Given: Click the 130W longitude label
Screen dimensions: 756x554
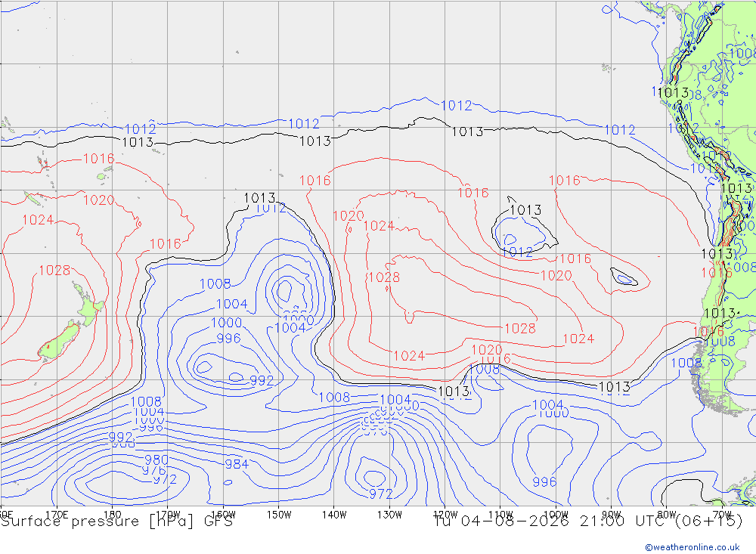Looking at the screenshot, I should (389, 515).
